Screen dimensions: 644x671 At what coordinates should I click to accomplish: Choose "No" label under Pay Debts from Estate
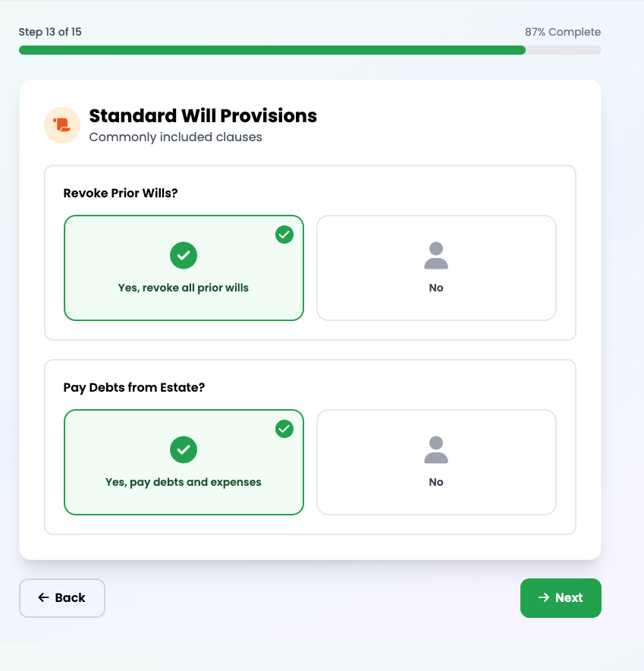point(436,483)
